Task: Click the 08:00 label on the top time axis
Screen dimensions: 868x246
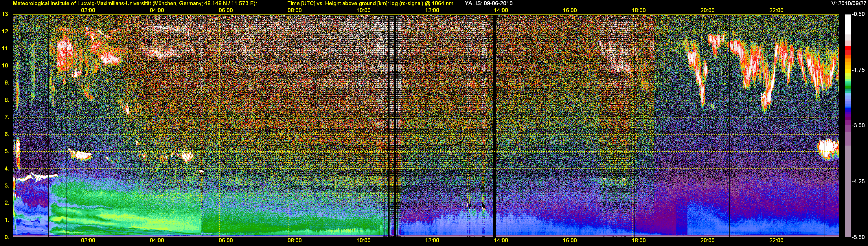Action: (295, 10)
